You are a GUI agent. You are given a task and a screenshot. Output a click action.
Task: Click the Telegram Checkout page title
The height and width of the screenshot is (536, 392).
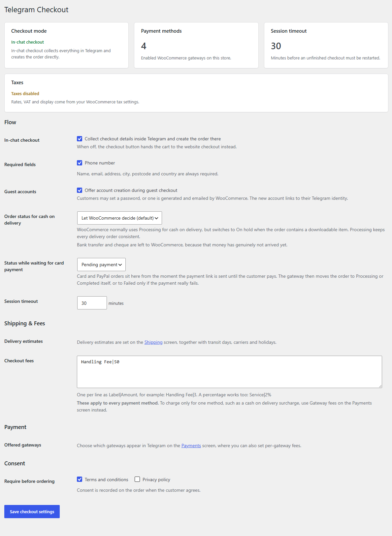tap(36, 10)
